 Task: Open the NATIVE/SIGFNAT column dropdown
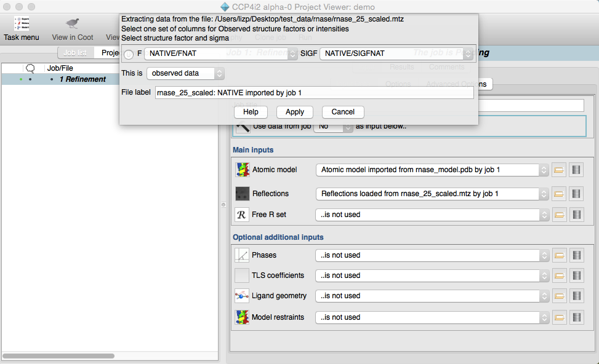pos(396,53)
